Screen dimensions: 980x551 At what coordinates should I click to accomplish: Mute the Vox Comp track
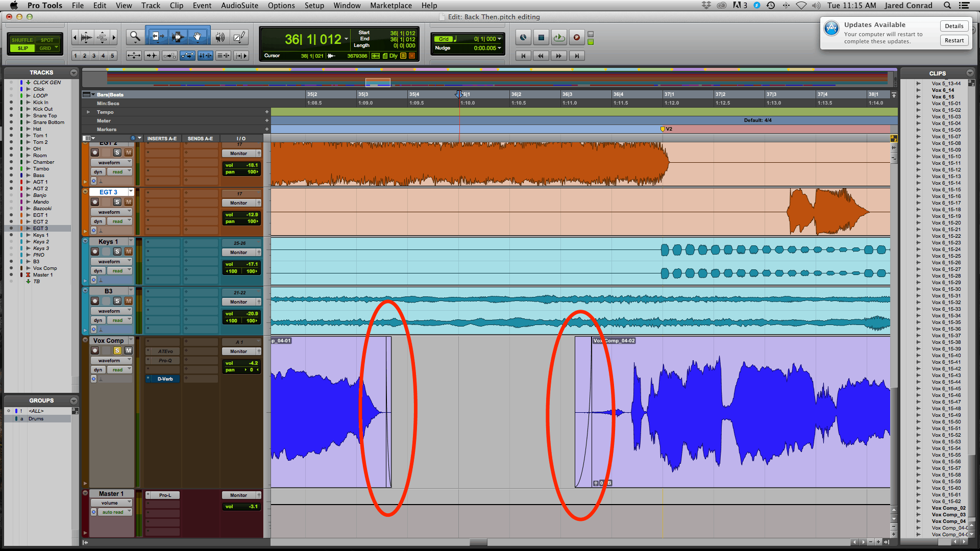pos(129,350)
